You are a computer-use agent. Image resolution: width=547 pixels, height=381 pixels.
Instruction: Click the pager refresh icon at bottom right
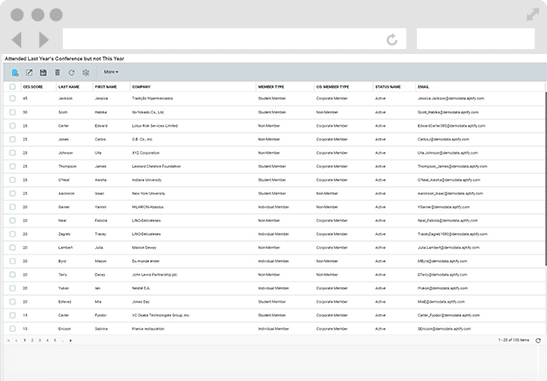[x=538, y=340]
